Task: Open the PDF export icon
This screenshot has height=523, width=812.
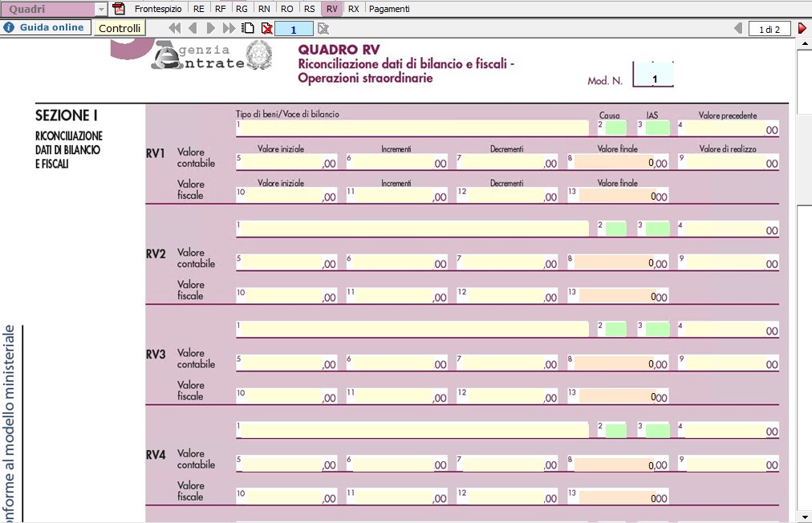Action: pyautogui.click(x=119, y=9)
